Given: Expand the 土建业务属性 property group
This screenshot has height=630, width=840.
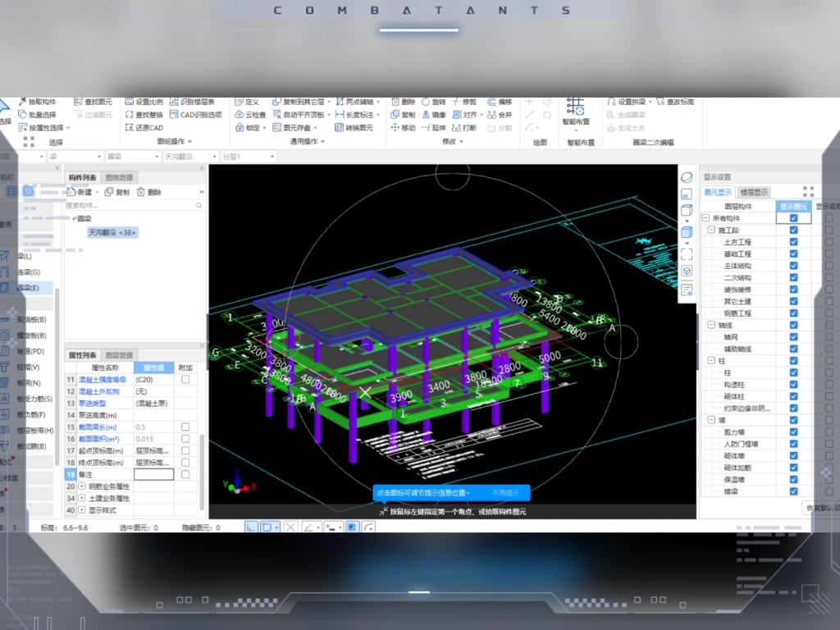Looking at the screenshot, I should (x=82, y=498).
